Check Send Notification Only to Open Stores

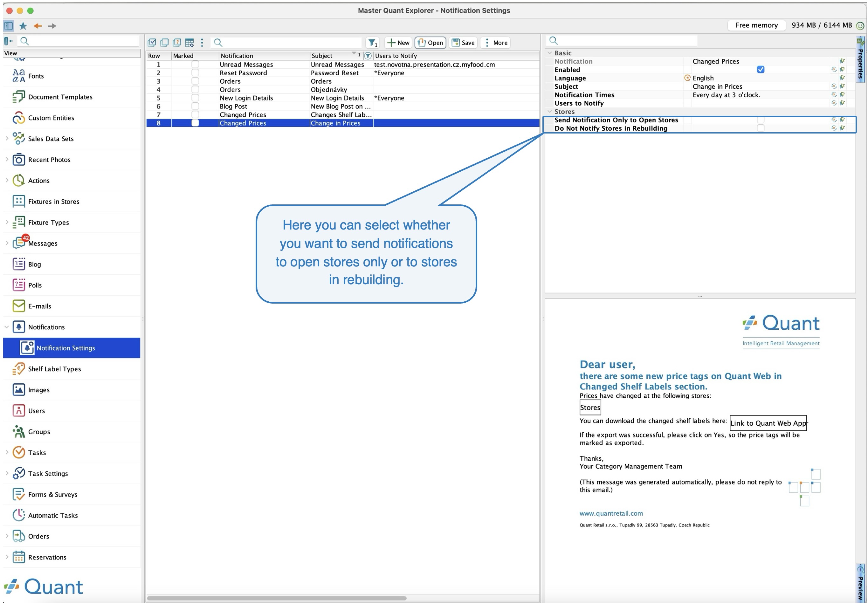pyautogui.click(x=761, y=120)
